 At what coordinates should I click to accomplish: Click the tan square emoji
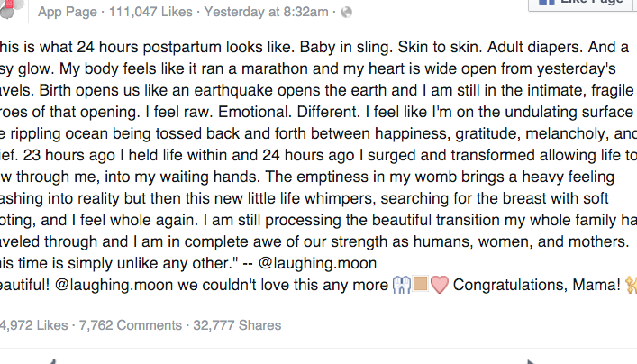(420, 286)
